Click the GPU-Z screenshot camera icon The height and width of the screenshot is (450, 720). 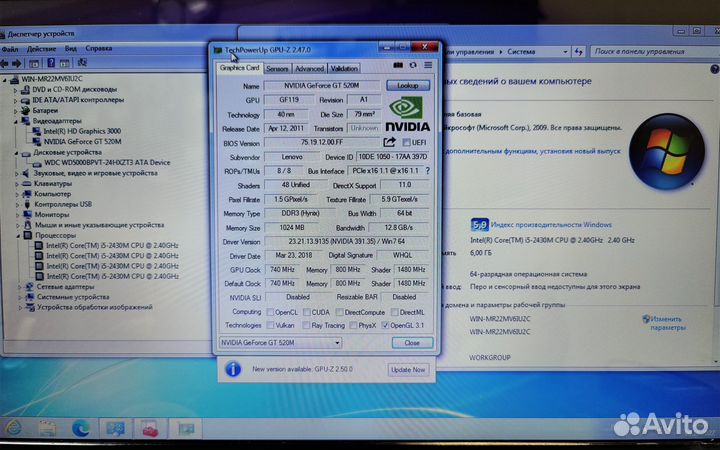point(398,66)
